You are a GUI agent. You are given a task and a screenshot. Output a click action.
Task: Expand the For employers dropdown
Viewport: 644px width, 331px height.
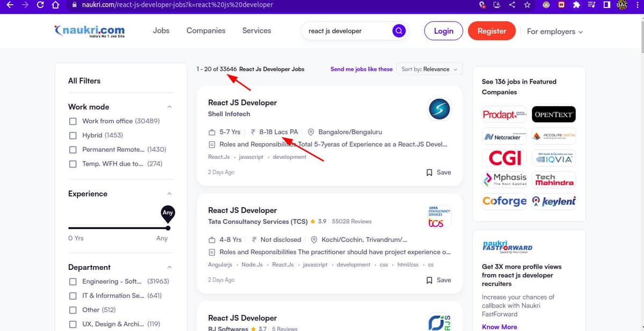coord(554,32)
